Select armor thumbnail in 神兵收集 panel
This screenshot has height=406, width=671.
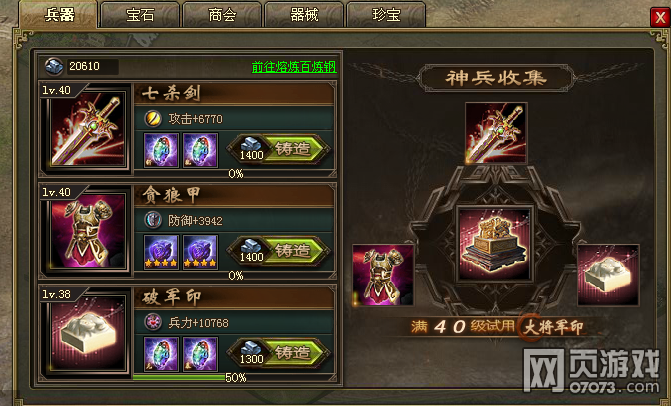tap(383, 275)
